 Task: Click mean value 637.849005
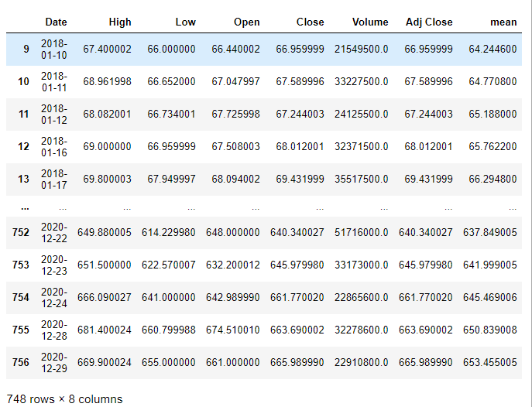[x=490, y=232]
